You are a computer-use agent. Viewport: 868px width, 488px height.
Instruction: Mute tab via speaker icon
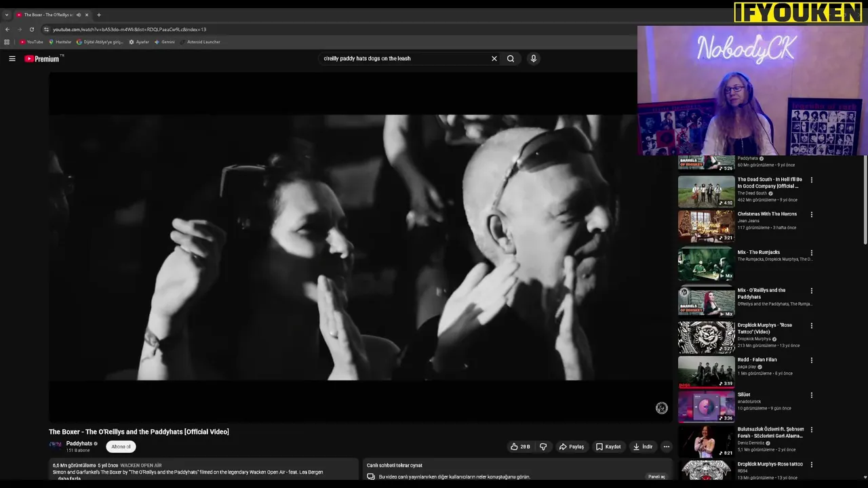click(78, 15)
